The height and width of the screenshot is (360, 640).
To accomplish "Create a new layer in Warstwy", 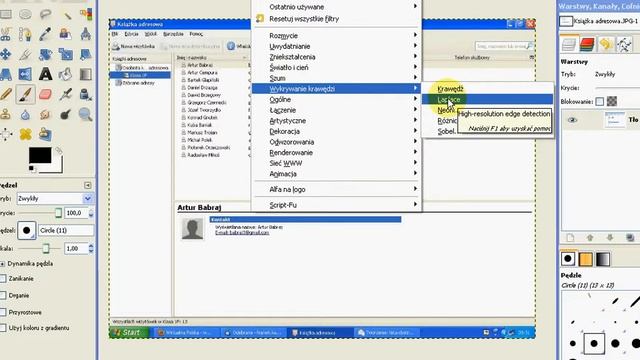I will (570, 238).
